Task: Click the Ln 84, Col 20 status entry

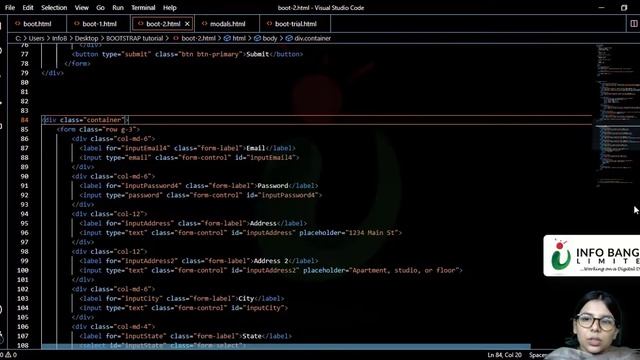Action: 504,355
